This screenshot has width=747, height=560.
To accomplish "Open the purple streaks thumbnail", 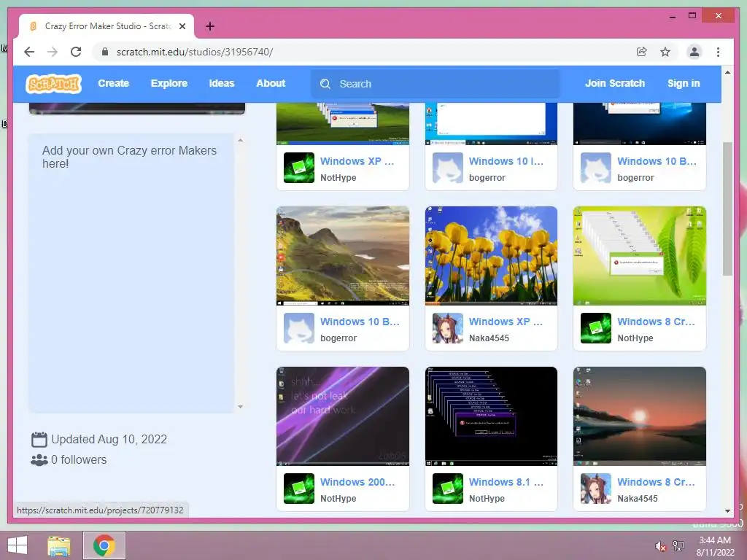I will [x=343, y=416].
